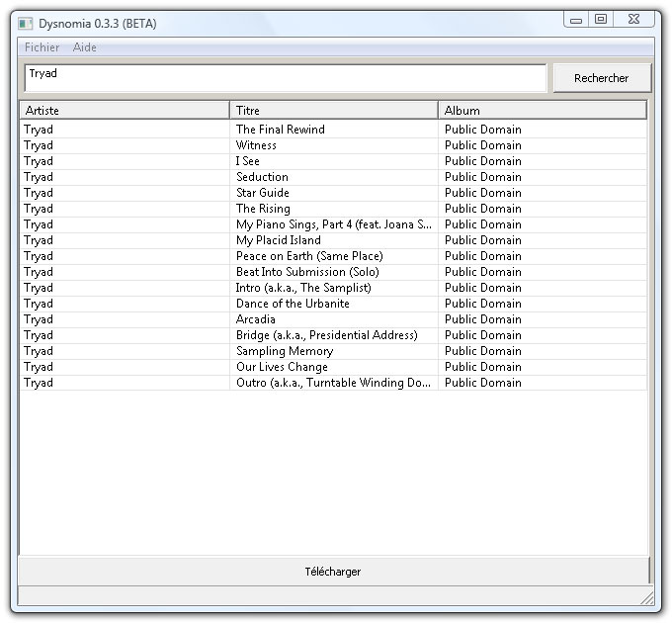672x623 pixels.
Task: Click the Dysnomia app icon in title bar
Action: [26, 23]
